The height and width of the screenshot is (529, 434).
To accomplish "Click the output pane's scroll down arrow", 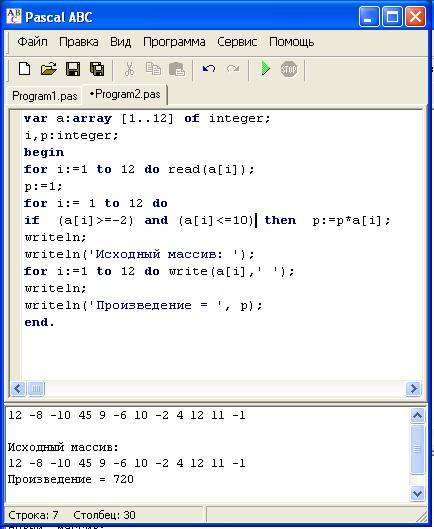I will 417,494.
